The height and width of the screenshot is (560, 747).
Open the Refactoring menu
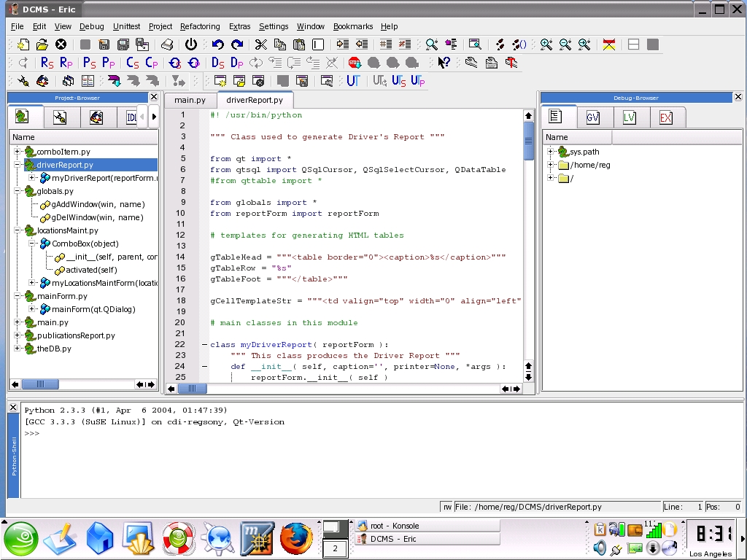pos(200,26)
